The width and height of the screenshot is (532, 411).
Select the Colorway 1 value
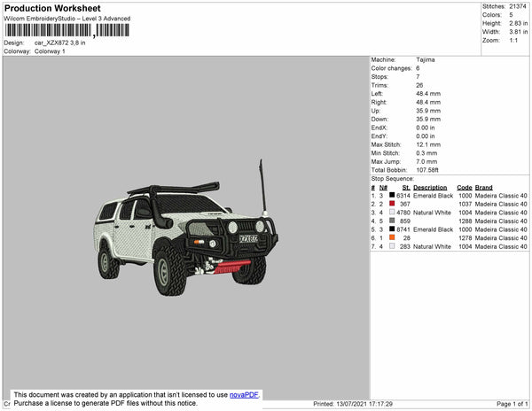pyautogui.click(x=50, y=51)
